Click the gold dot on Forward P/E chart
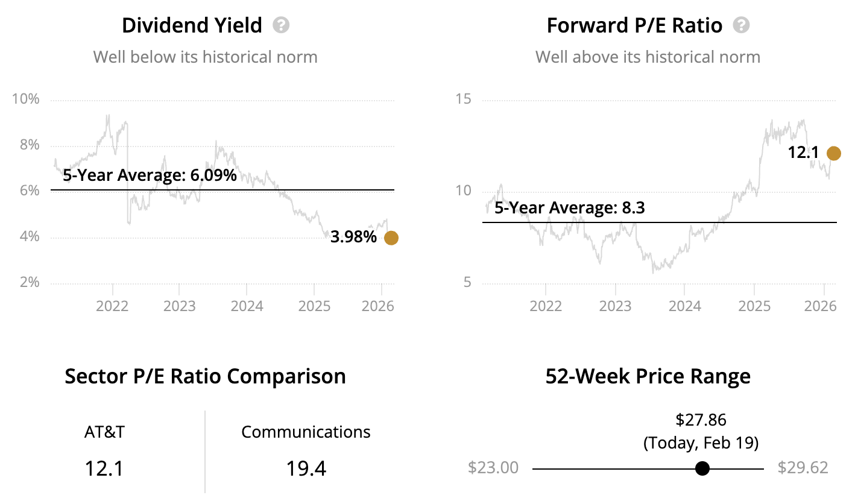The image size is (855, 504). pos(833,153)
